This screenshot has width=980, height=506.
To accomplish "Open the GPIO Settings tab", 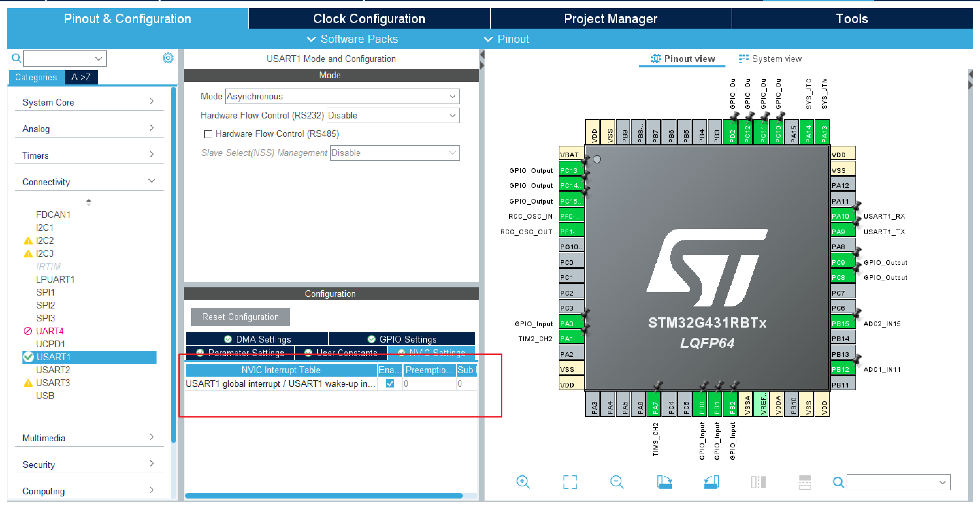I will tap(402, 339).
